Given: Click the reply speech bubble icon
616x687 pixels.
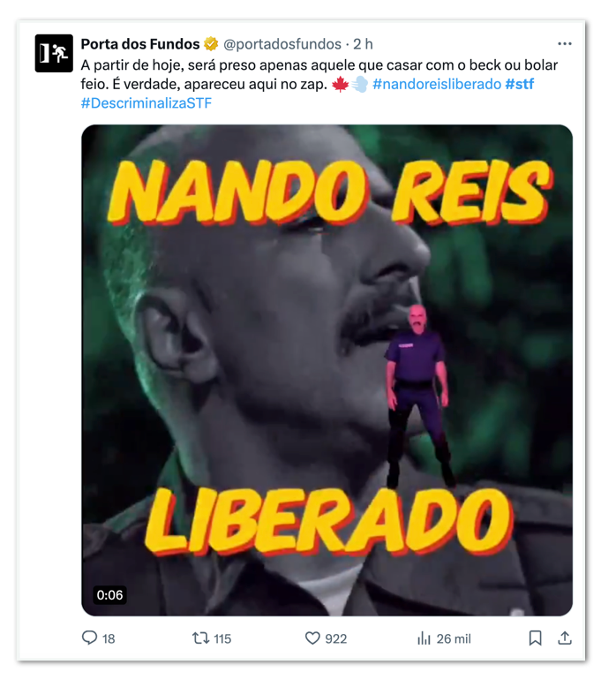Looking at the screenshot, I should tap(89, 638).
